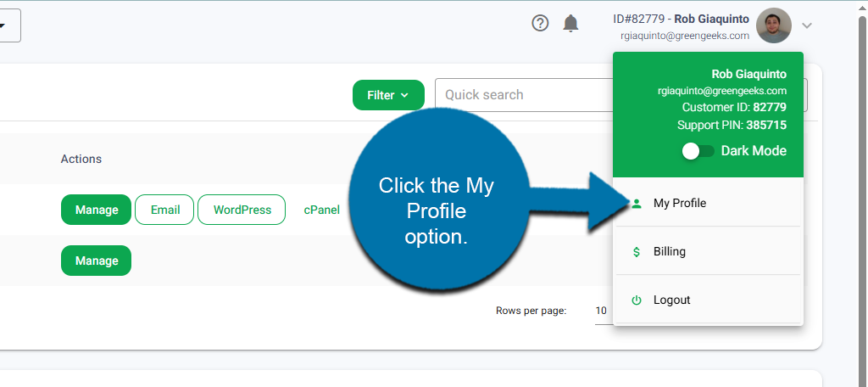Click the user avatar photo
This screenshot has height=387, width=868.
773,25
